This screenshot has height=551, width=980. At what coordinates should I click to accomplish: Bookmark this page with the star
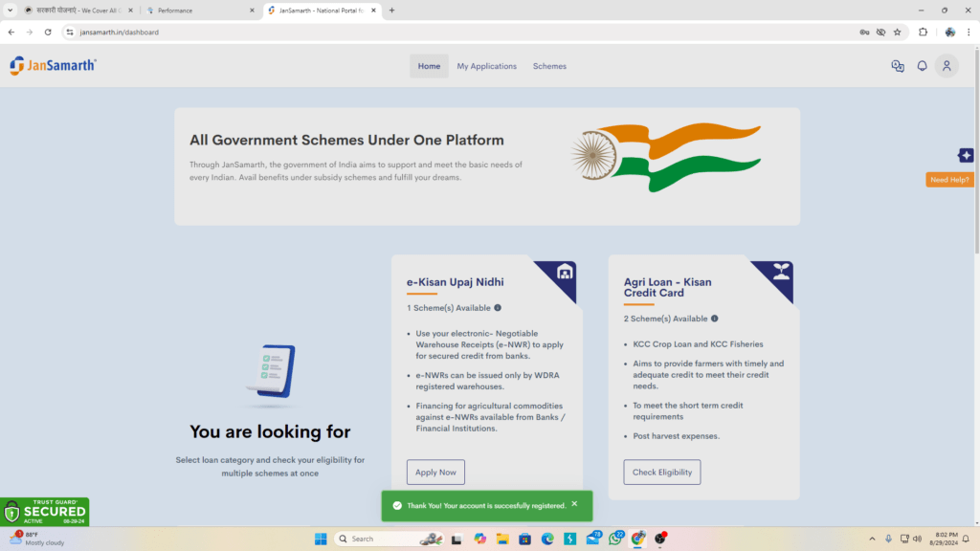897,33
